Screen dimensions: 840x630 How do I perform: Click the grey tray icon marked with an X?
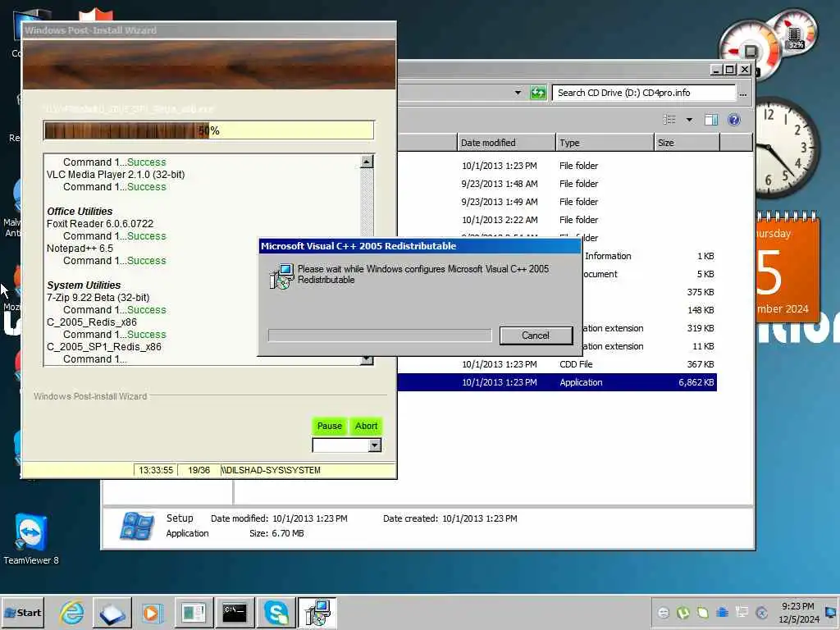click(x=761, y=612)
